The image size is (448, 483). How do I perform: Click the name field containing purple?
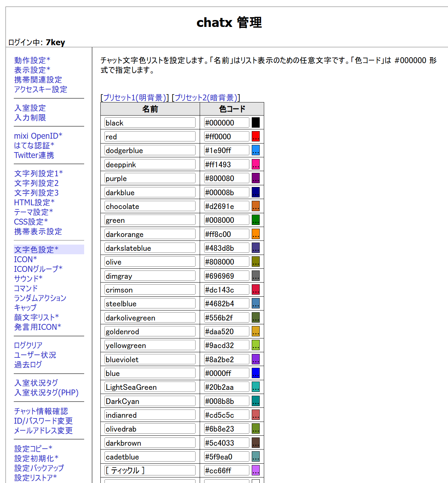click(150, 178)
